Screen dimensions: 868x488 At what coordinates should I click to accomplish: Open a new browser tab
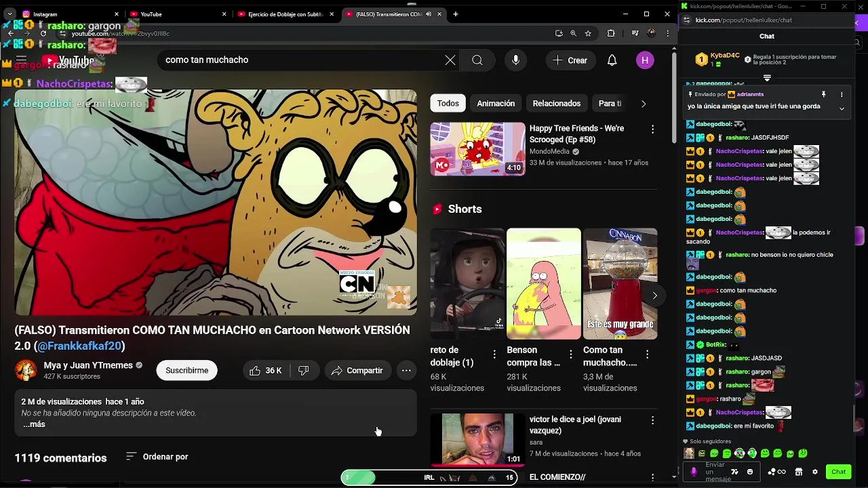tap(455, 14)
